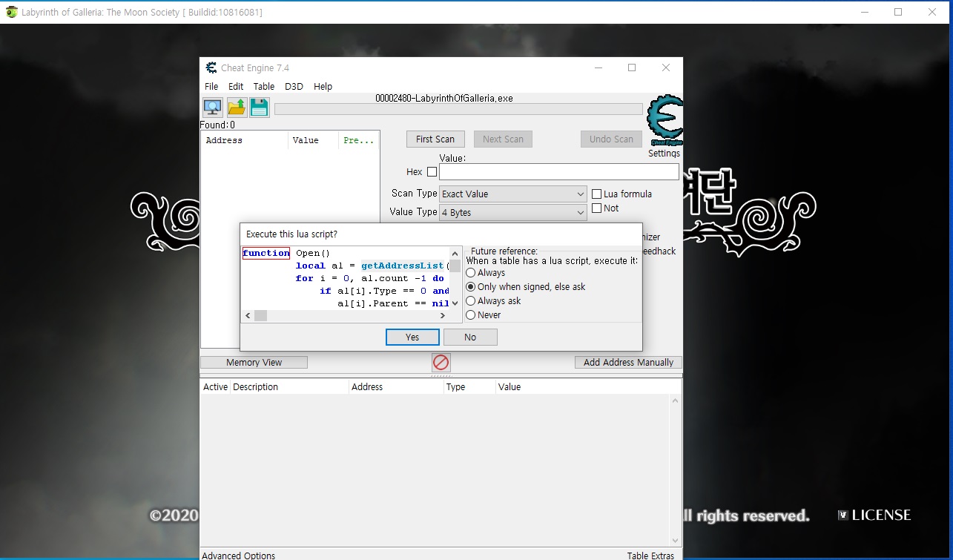Close the Cheat Engine window
953x560 pixels.
(666, 67)
